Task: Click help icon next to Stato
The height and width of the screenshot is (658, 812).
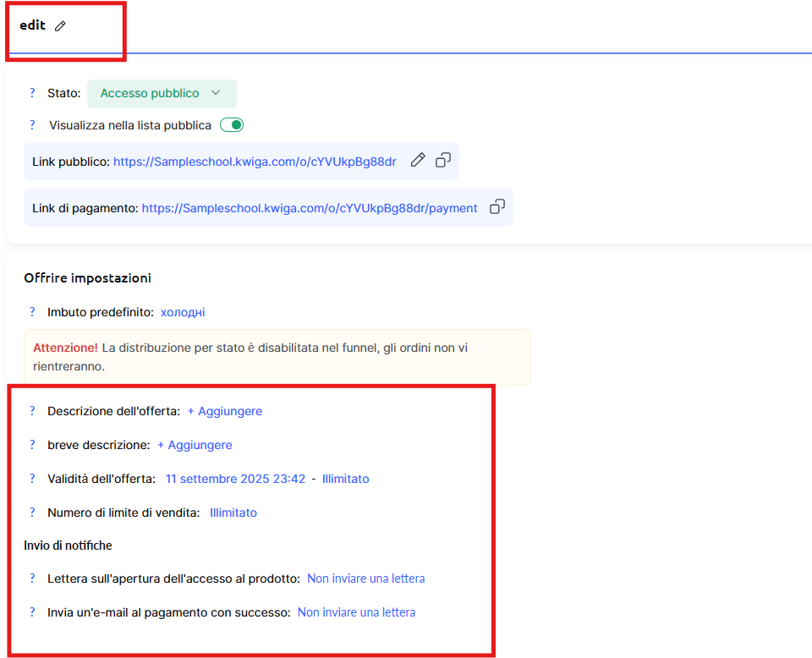Action: [33, 93]
